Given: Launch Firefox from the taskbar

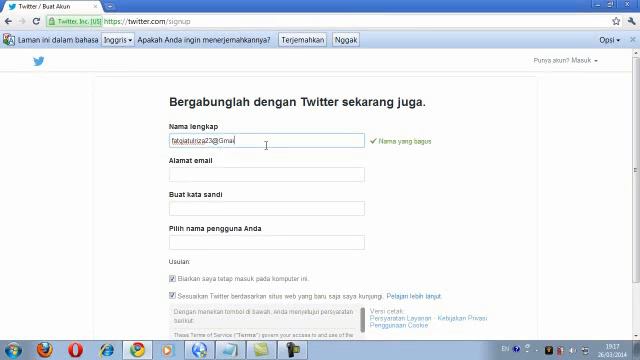Looking at the screenshot, I should [44, 350].
